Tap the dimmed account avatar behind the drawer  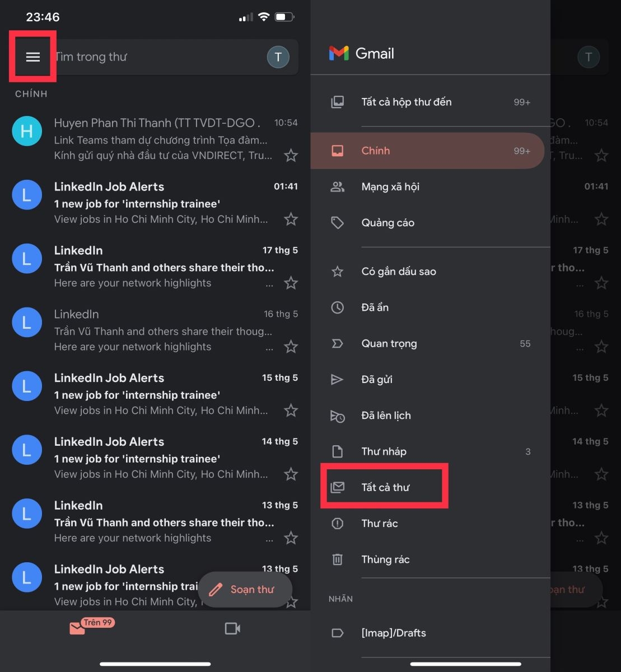[588, 57]
